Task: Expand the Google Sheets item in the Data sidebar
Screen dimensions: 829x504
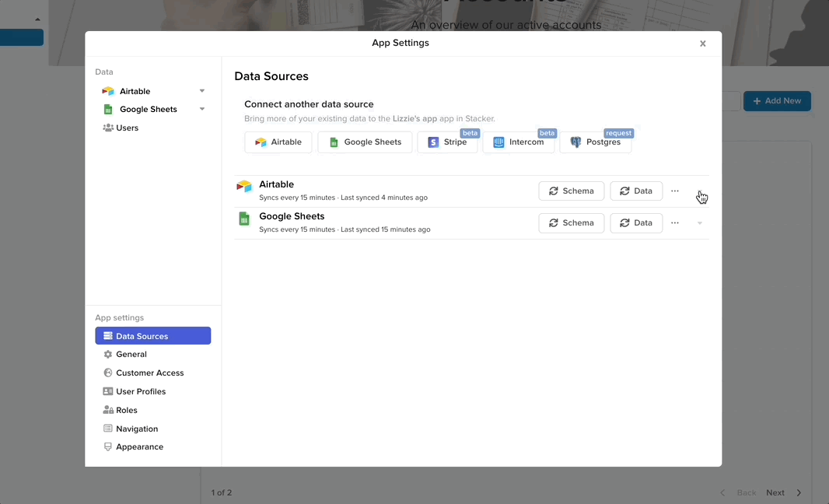Action: 202,109
